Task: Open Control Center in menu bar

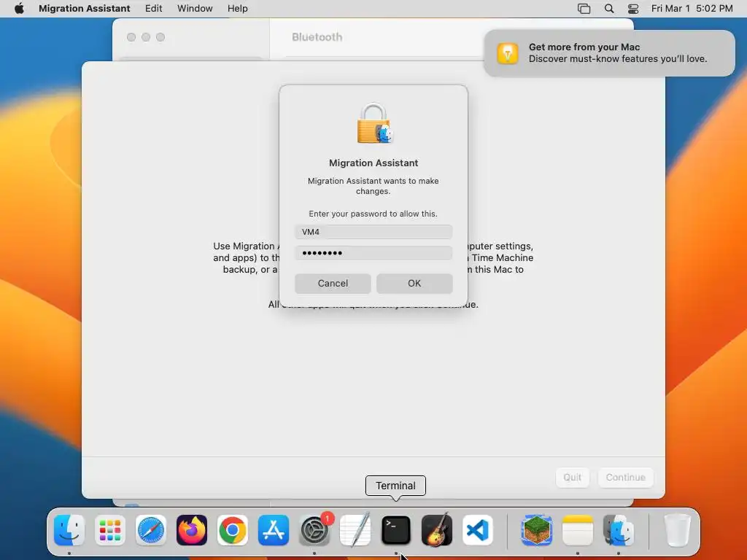Action: click(633, 9)
